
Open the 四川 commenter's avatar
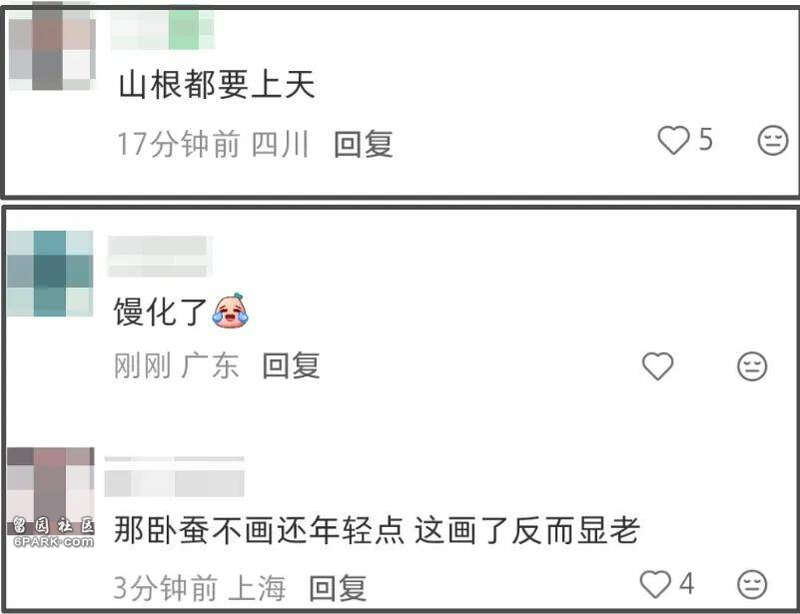coord(52,46)
